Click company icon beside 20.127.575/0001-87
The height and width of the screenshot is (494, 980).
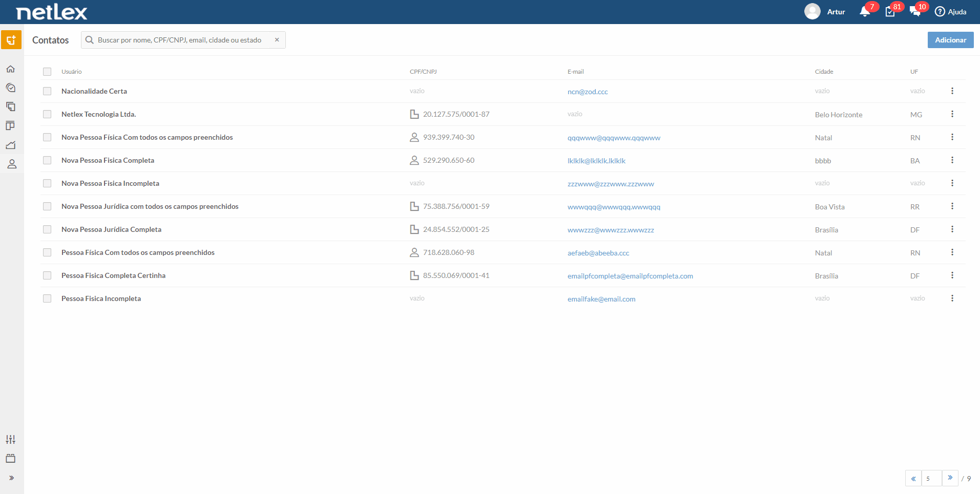(414, 114)
